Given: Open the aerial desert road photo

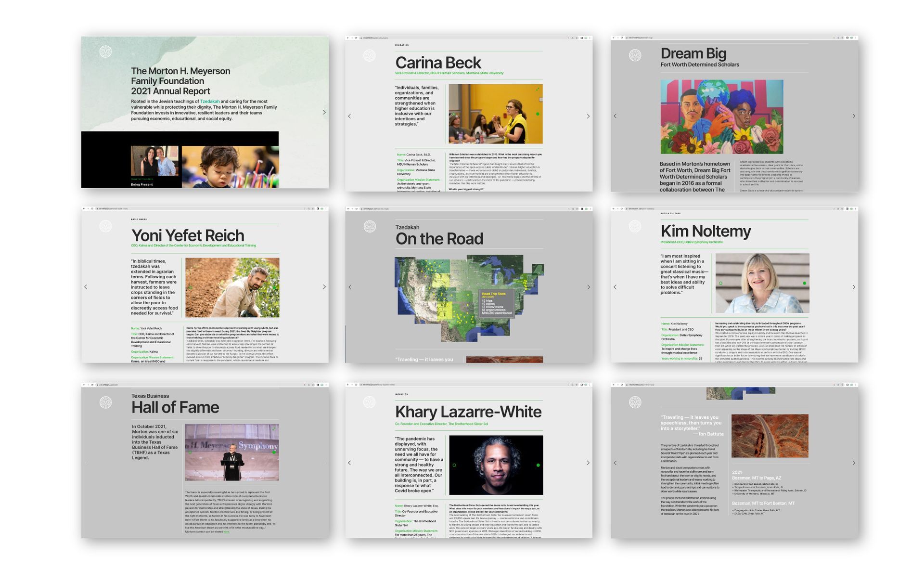Looking at the screenshot, I should coord(770,436).
